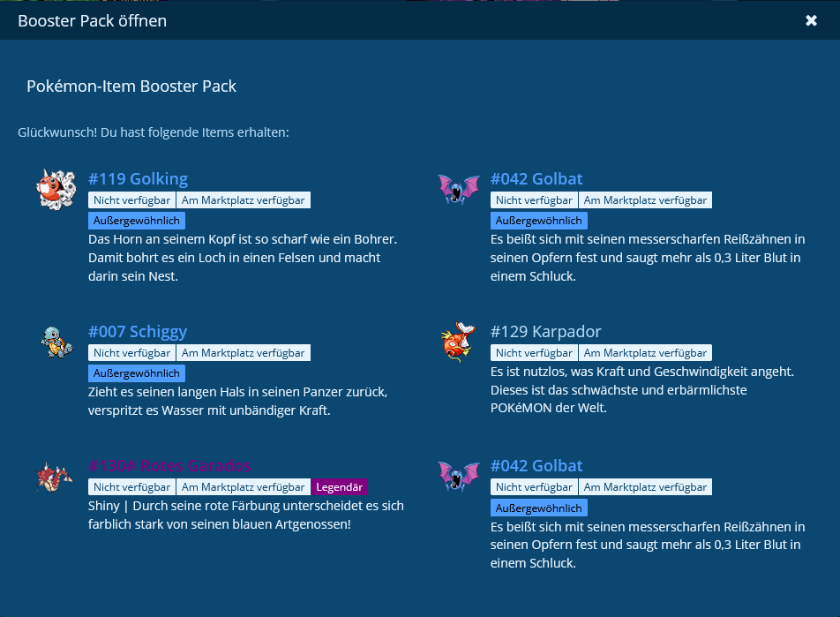Click the Golking sprite image
The image size is (840, 617).
[56, 189]
